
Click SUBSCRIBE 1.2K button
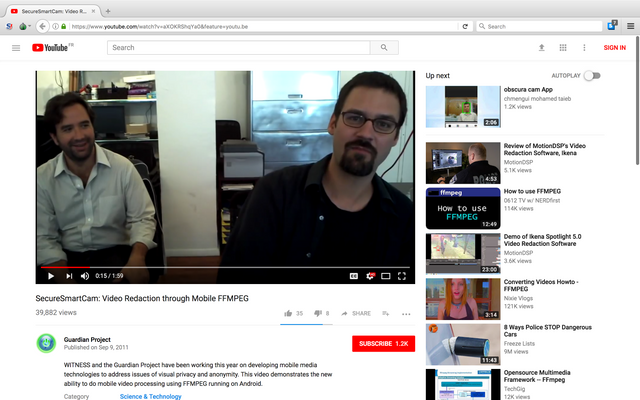[x=384, y=344]
